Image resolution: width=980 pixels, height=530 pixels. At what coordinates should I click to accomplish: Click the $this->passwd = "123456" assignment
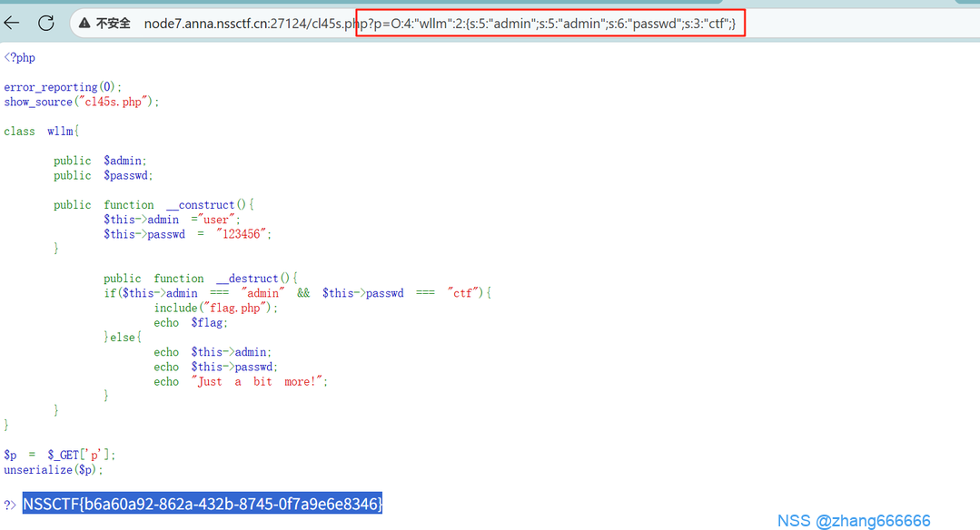coord(187,234)
